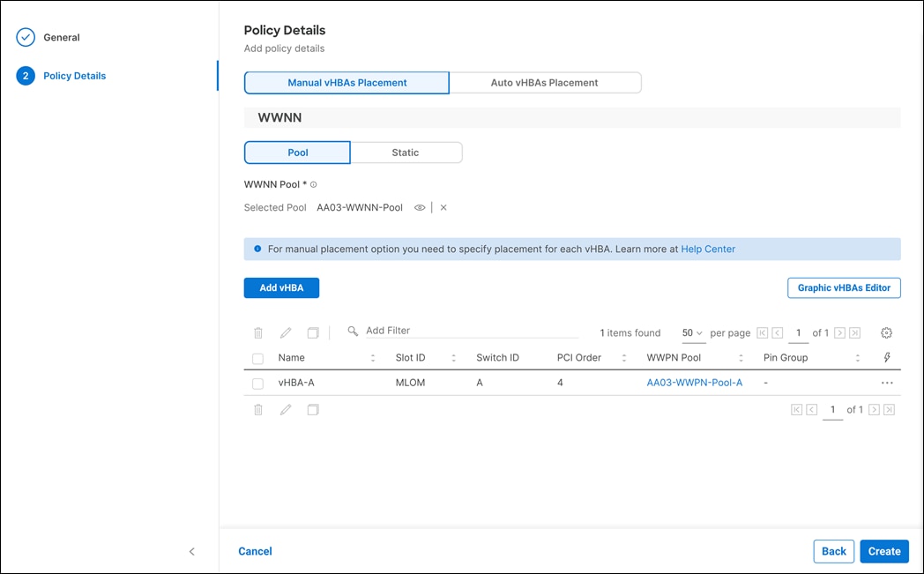Clone vHBA-A using the copy icon

pos(312,332)
